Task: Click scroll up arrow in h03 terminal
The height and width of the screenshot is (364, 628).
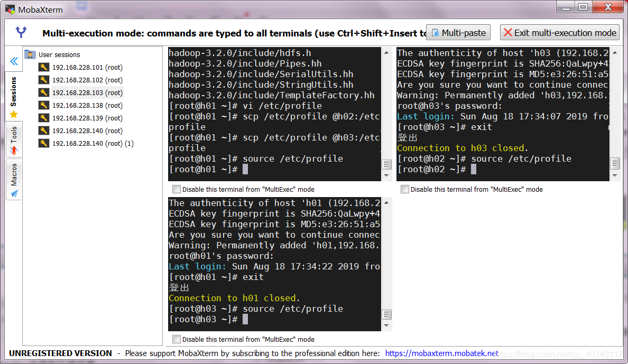Action: pyautogui.click(x=386, y=203)
